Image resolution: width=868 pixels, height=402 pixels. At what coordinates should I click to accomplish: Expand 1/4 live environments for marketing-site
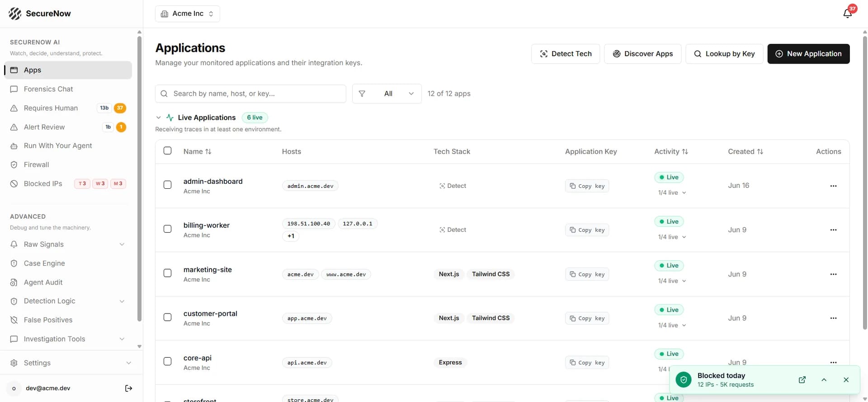[672, 281]
